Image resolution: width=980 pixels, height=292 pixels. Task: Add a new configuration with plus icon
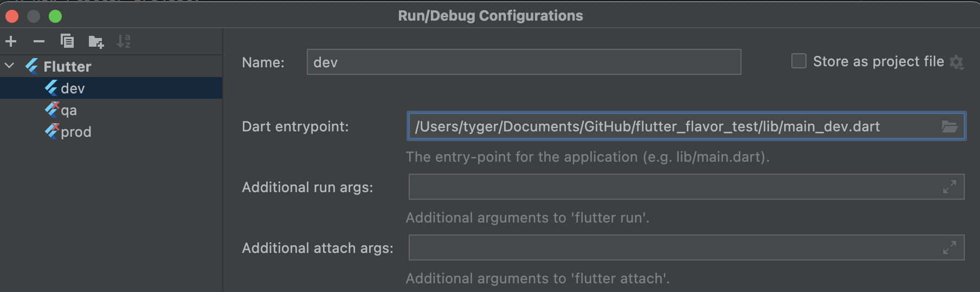tap(11, 41)
